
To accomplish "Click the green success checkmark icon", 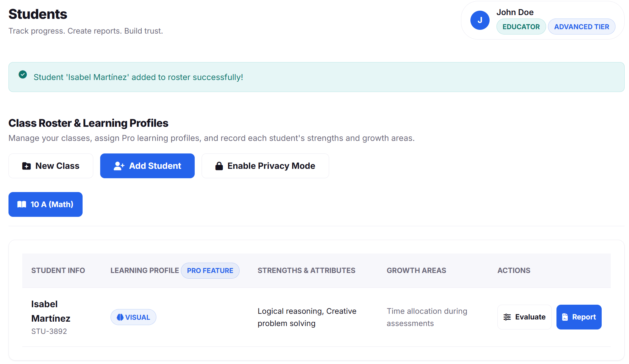I will (x=23, y=75).
